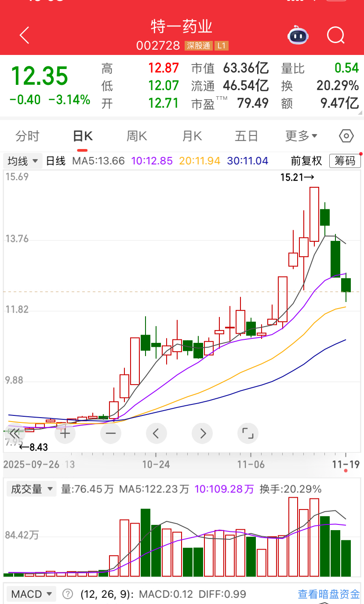The width and height of the screenshot is (364, 604).
Task: Open the search magnifier icon
Action: 336,35
